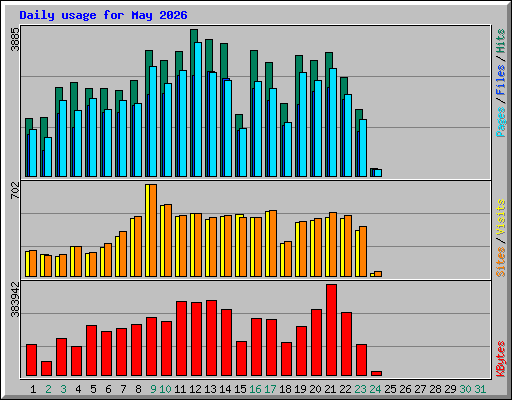This screenshot has width=512, height=400.
Task: Click the green 'Hits' legend label
Action: click(501, 41)
